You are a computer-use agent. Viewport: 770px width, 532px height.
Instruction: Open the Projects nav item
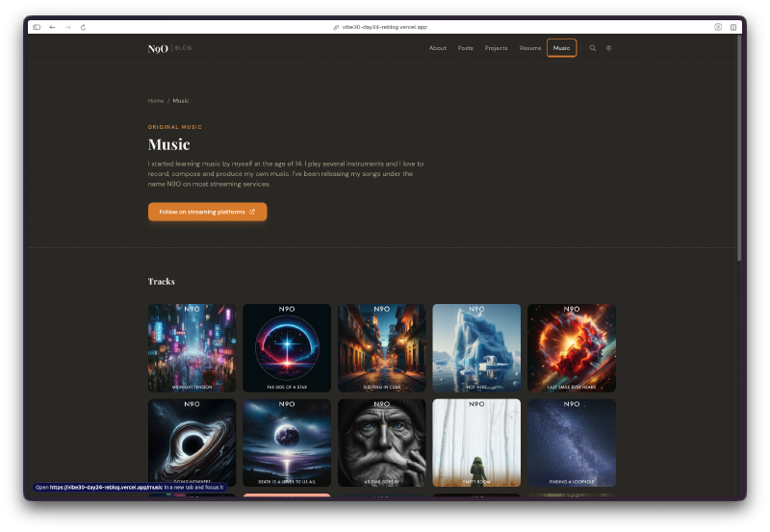(x=496, y=48)
